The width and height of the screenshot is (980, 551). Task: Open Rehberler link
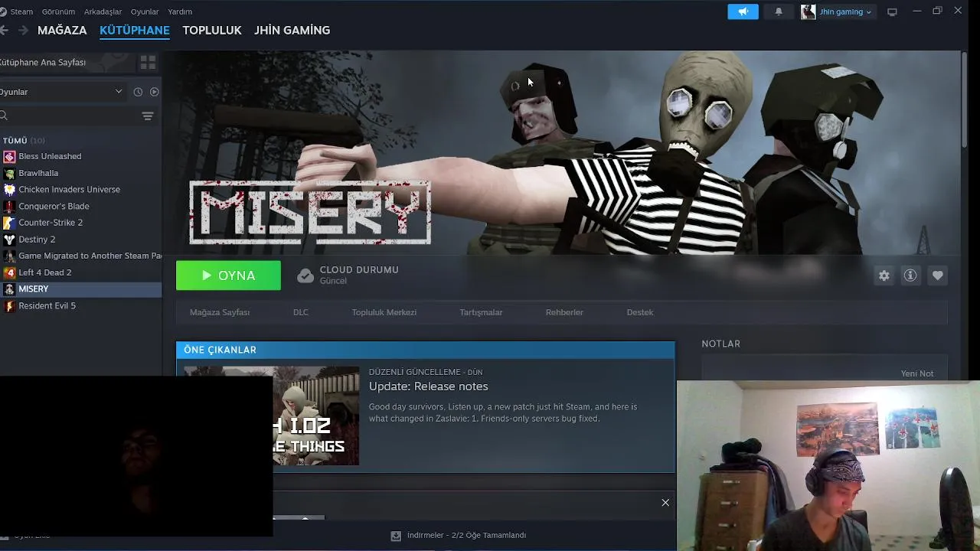click(x=564, y=312)
